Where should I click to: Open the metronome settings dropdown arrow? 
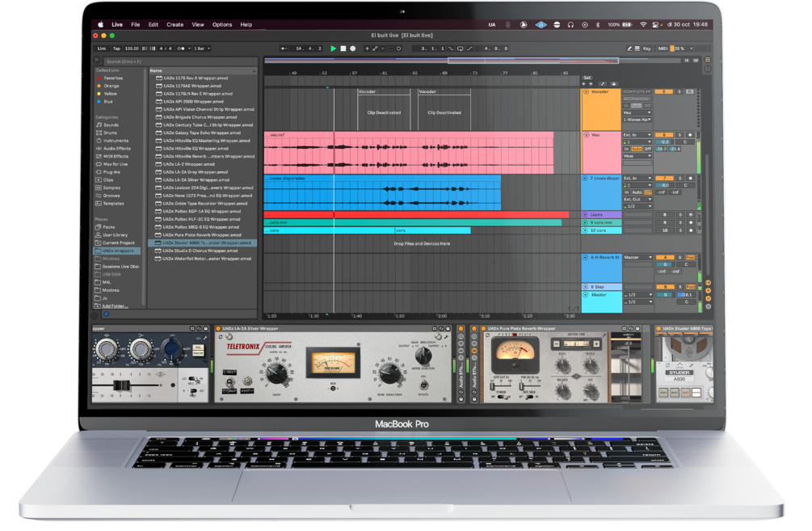[x=189, y=48]
